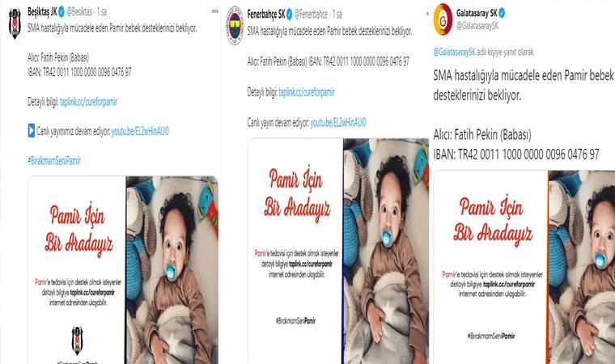Screen dimensions: 615x364
Task: Open the Galatasaray SK account name
Action: [x=477, y=13]
